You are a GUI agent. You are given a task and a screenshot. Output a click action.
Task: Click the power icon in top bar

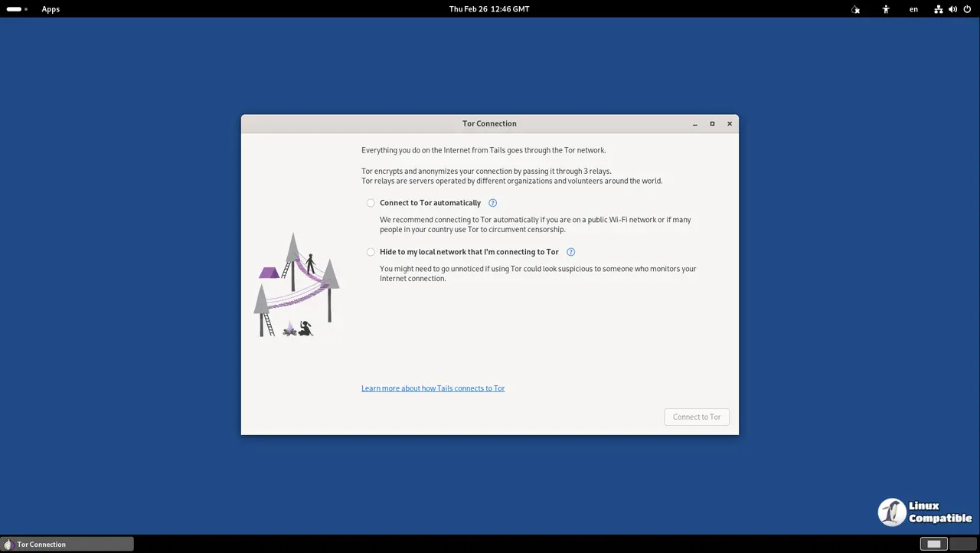tap(967, 9)
